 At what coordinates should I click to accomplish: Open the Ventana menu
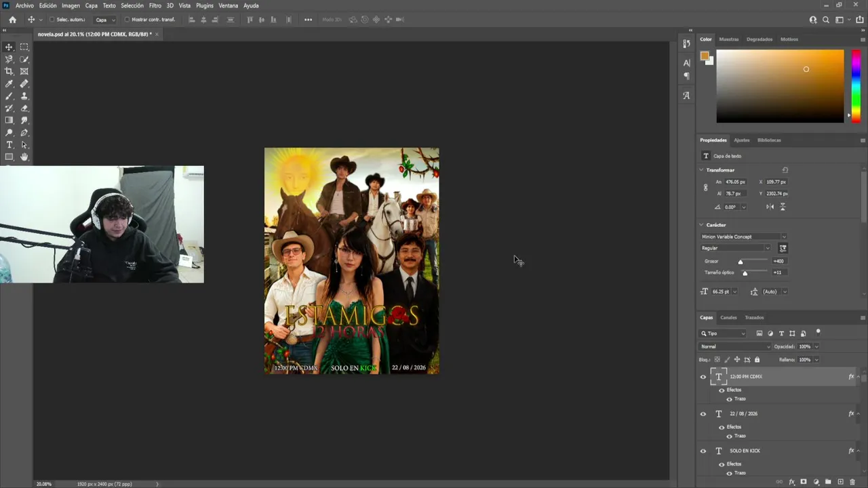pyautogui.click(x=229, y=5)
